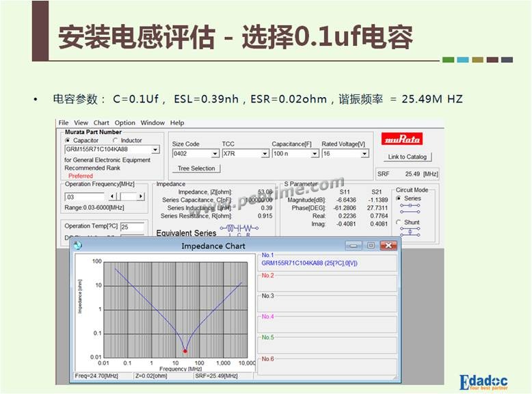
Task: Click the Operation Frequency input field
Action: (x=85, y=197)
